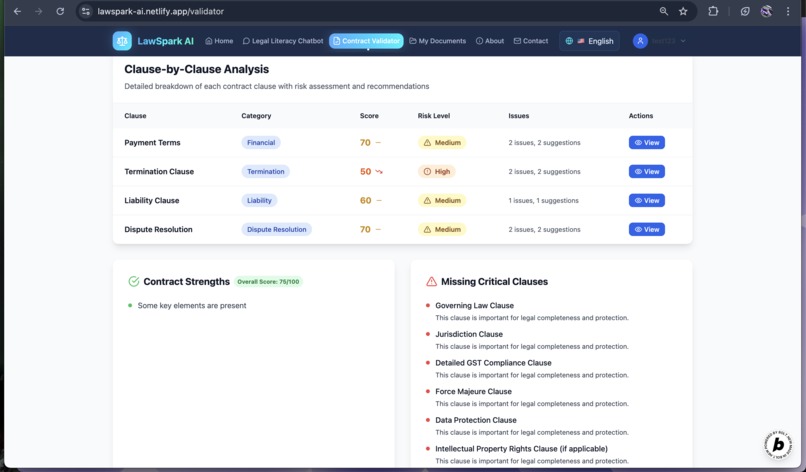Click the Force Majeure Clause item

[x=473, y=392]
